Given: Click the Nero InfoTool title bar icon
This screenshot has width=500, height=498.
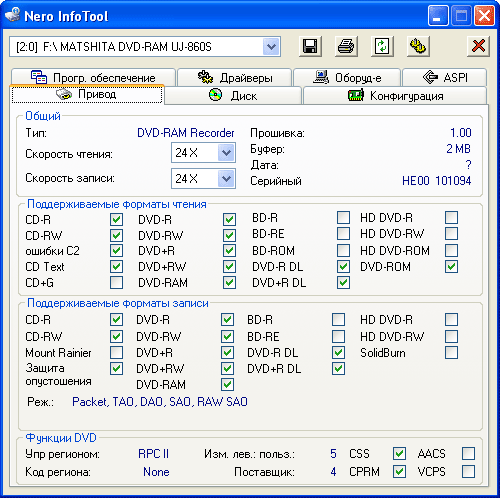Looking at the screenshot, I should (x=13, y=15).
